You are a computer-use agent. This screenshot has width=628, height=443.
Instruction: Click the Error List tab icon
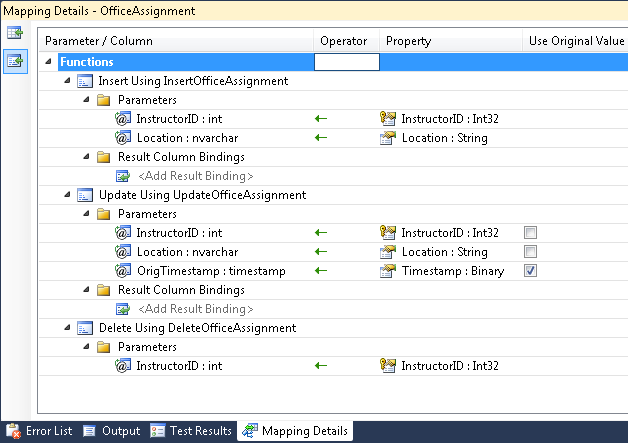[14, 431]
